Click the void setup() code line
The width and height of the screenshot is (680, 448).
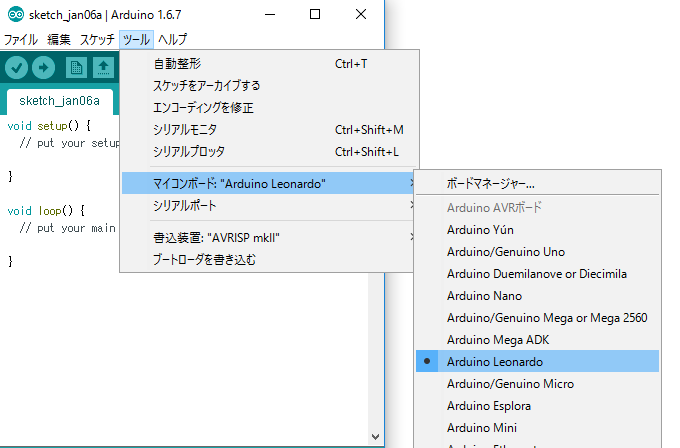click(49, 126)
